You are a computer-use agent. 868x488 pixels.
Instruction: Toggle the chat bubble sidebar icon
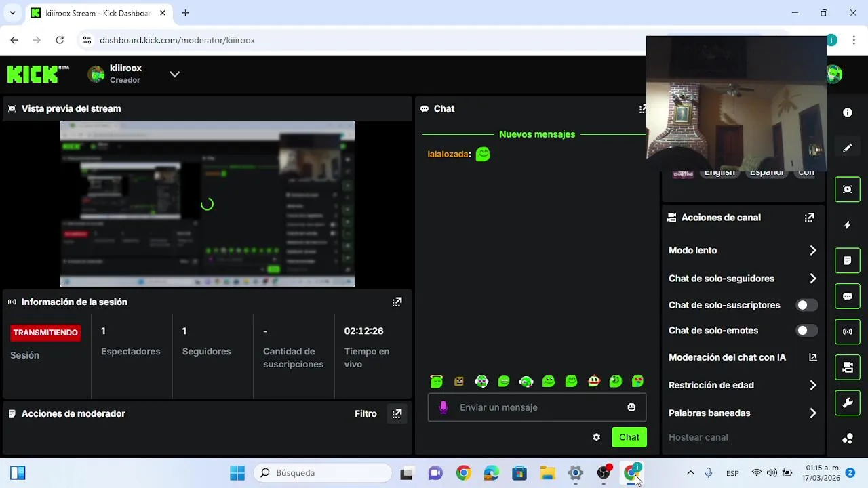tap(848, 296)
